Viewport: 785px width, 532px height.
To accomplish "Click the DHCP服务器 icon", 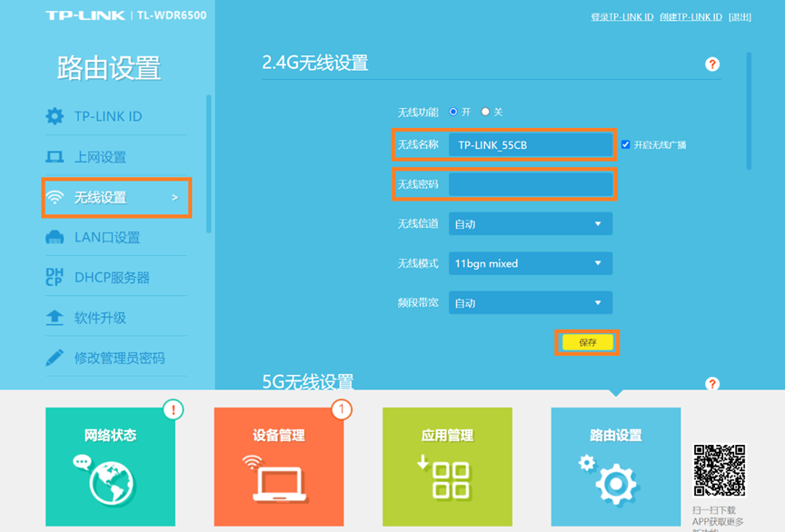I will (x=55, y=278).
